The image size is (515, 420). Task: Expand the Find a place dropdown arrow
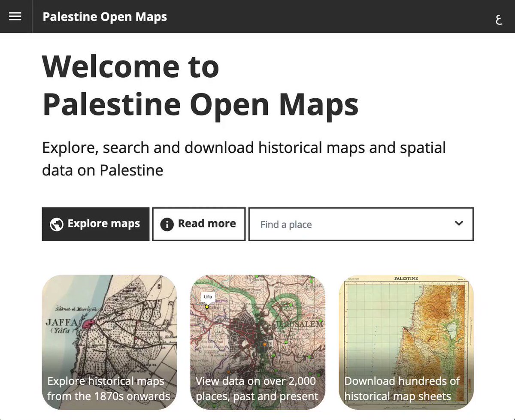pos(459,223)
